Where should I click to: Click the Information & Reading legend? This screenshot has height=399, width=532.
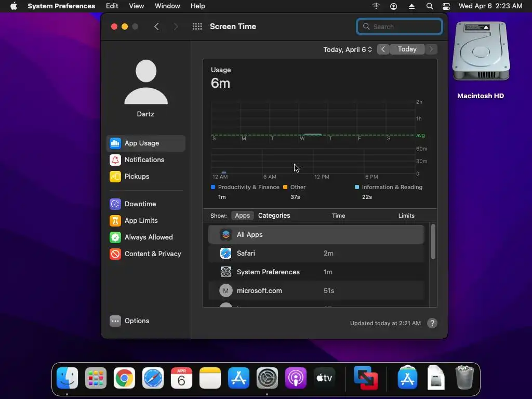tap(389, 187)
